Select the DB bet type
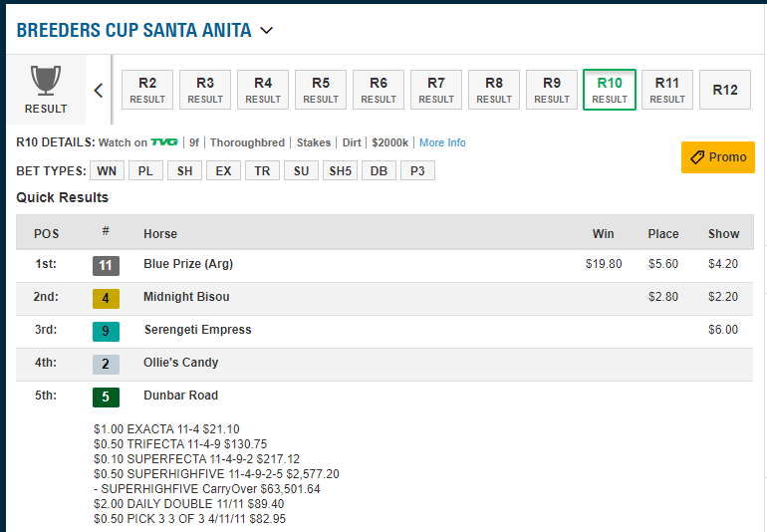 (379, 170)
